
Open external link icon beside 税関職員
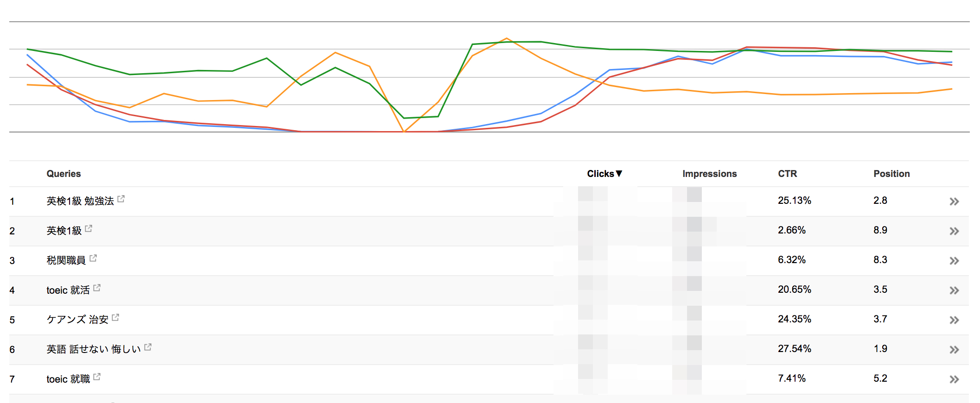(93, 258)
